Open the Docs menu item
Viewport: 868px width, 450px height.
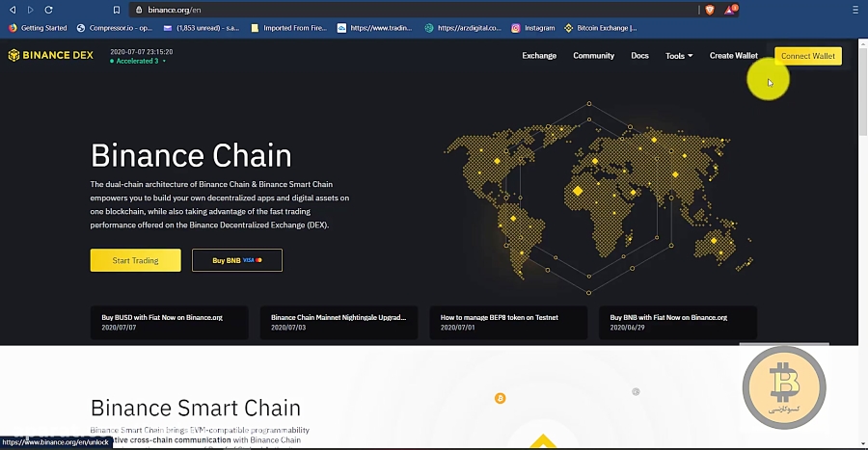pos(639,56)
